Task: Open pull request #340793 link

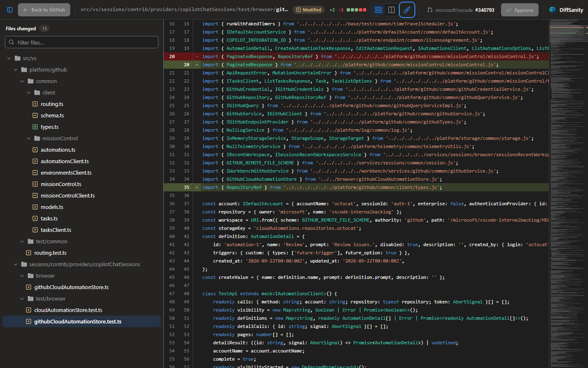Action: pos(485,10)
